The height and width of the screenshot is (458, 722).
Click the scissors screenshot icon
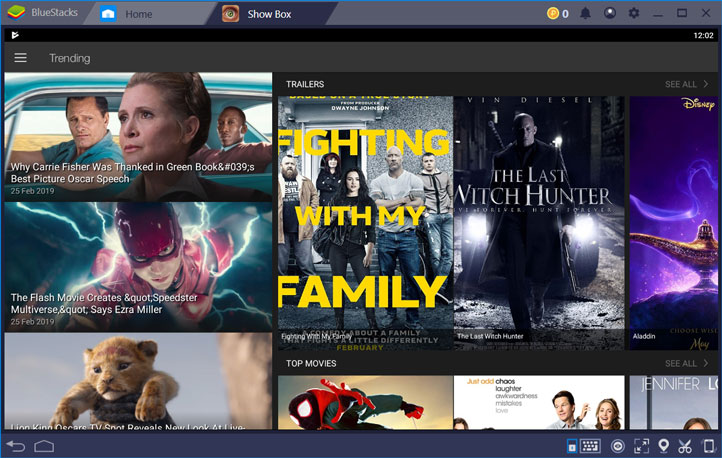[685, 446]
